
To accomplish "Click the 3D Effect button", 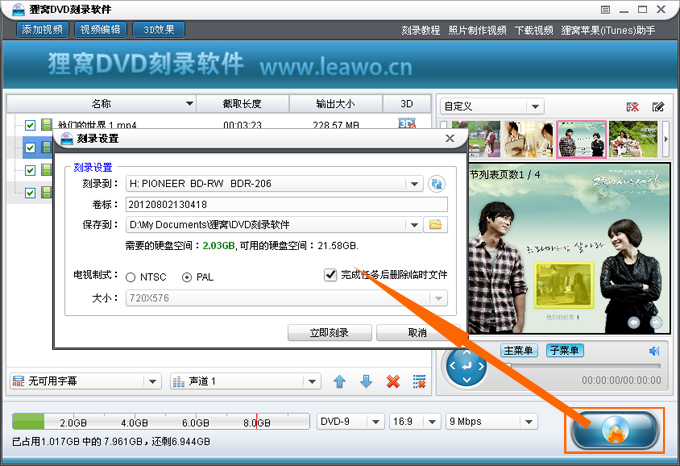I will coord(159,29).
